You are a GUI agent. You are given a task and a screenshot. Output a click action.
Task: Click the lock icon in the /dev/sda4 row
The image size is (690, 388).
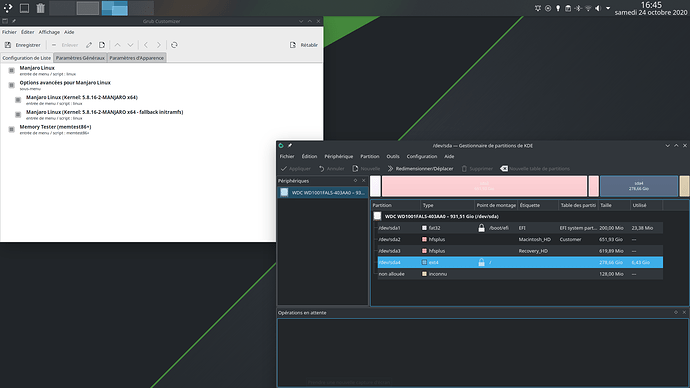click(481, 262)
